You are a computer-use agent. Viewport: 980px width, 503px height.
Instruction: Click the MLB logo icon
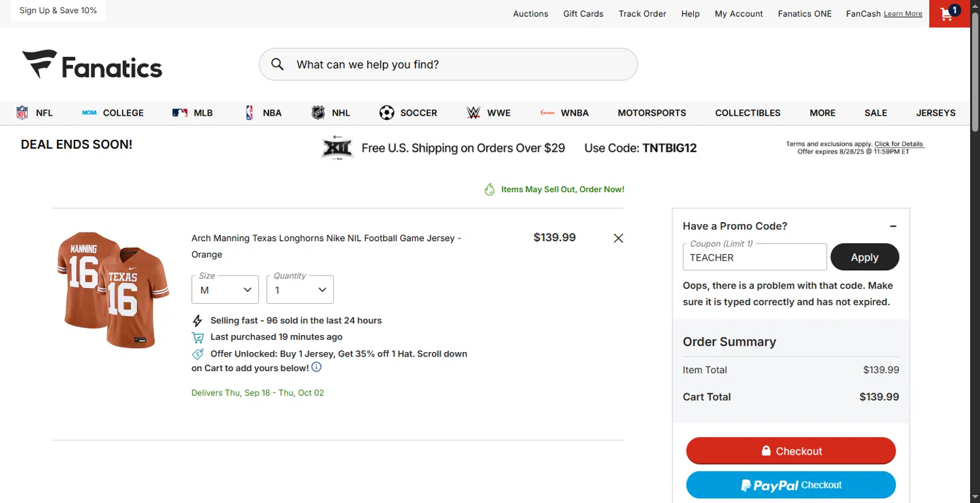(x=180, y=113)
